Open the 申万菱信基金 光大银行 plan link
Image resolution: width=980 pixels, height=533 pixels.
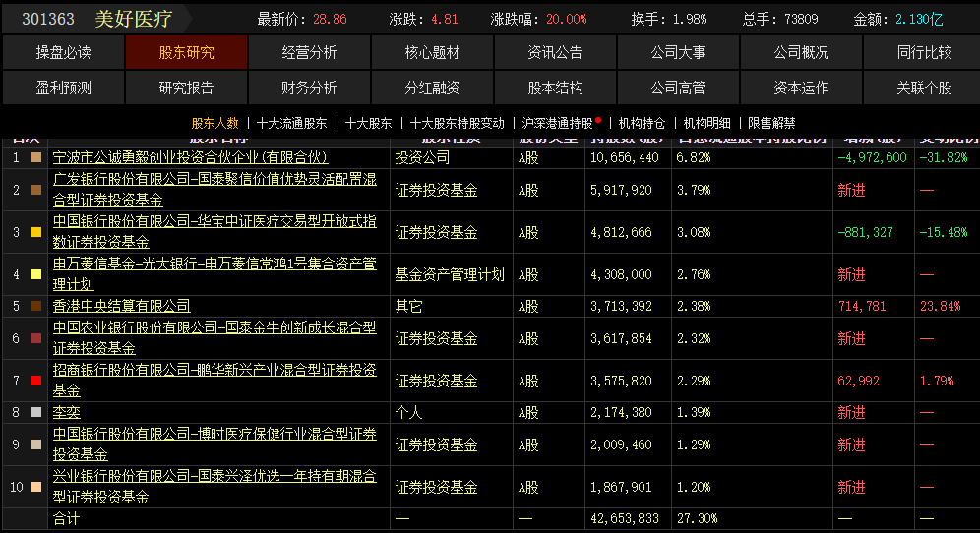tap(215, 274)
